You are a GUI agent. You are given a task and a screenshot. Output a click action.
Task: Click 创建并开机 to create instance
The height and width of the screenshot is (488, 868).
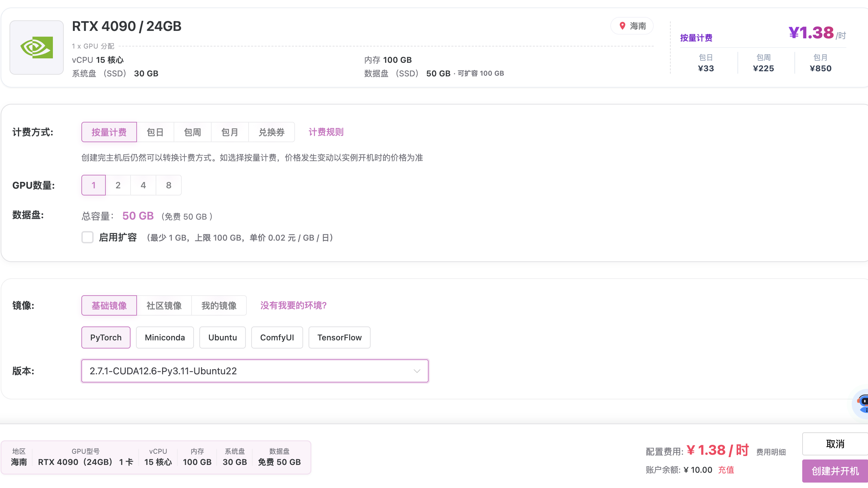tap(835, 471)
